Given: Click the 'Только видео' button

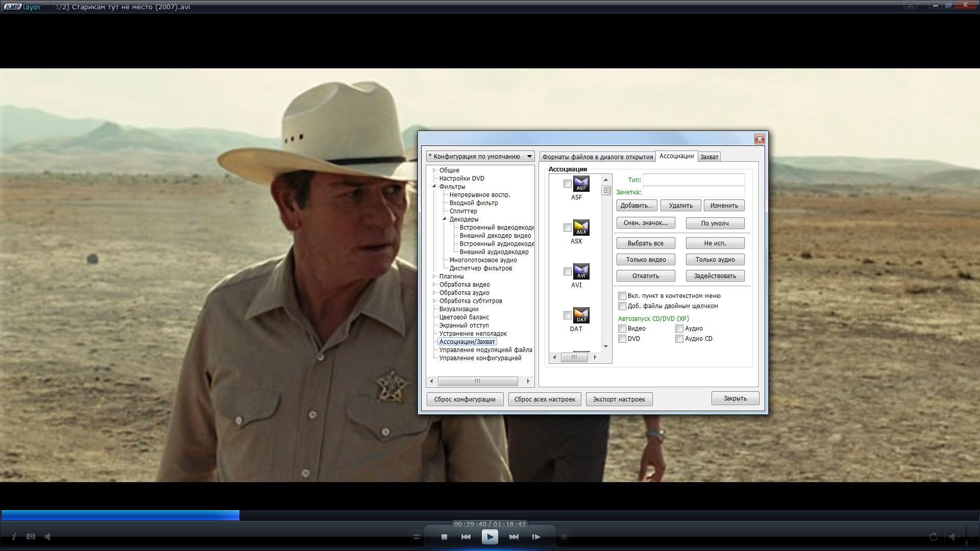Looking at the screenshot, I should point(646,259).
